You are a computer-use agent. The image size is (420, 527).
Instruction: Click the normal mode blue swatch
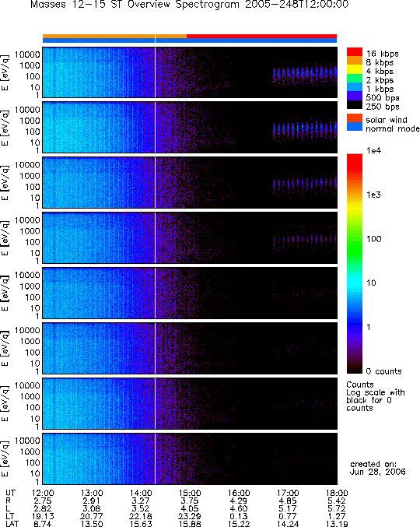[355, 127]
